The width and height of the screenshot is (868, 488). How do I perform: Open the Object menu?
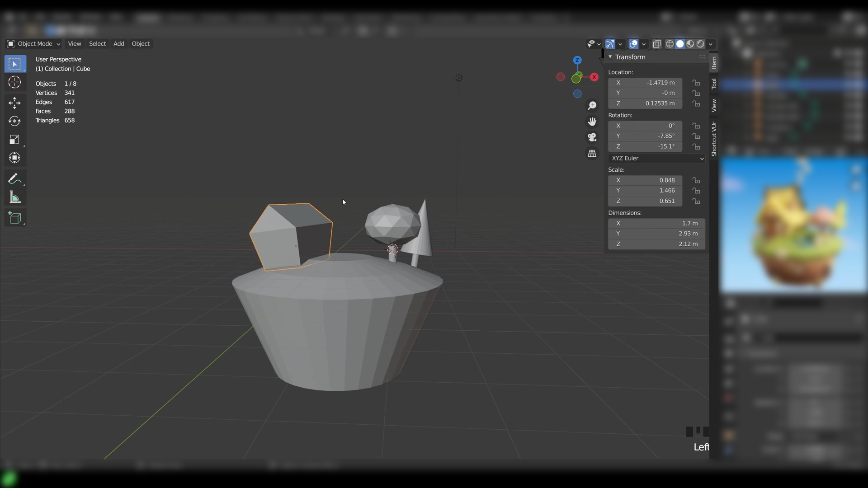coord(141,44)
